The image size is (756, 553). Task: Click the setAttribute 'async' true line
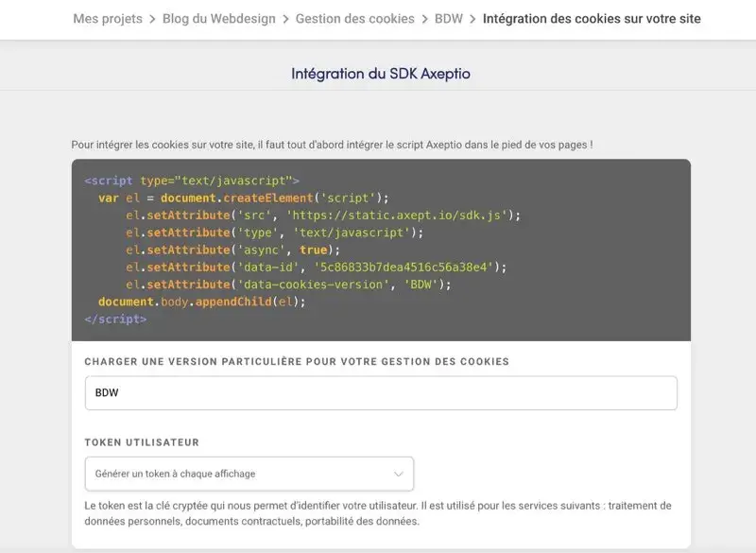pyautogui.click(x=232, y=251)
